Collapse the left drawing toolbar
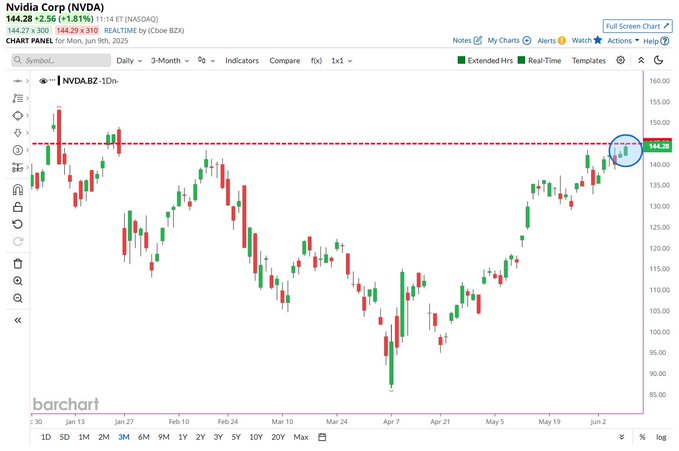The height and width of the screenshot is (451, 679). 18,320
